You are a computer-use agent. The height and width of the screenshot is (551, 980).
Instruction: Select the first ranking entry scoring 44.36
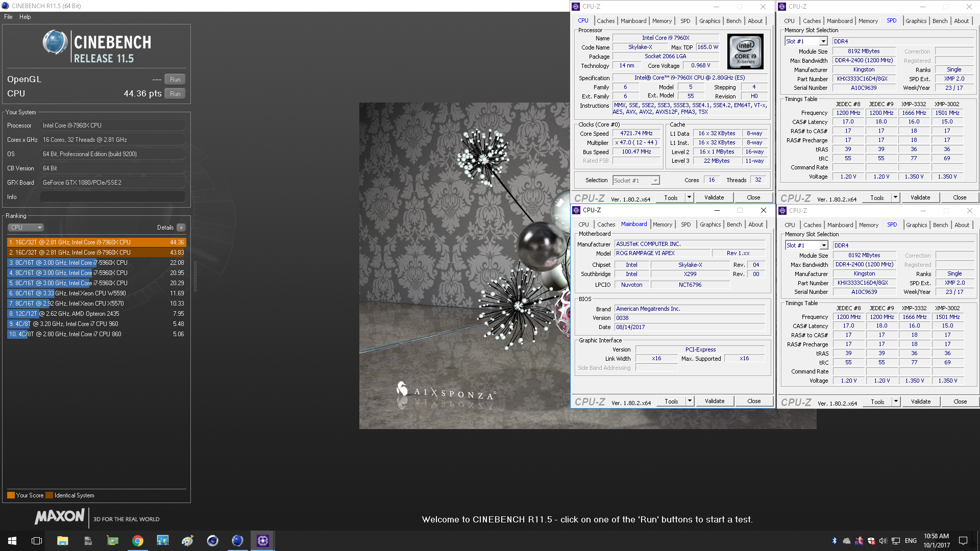pos(96,242)
